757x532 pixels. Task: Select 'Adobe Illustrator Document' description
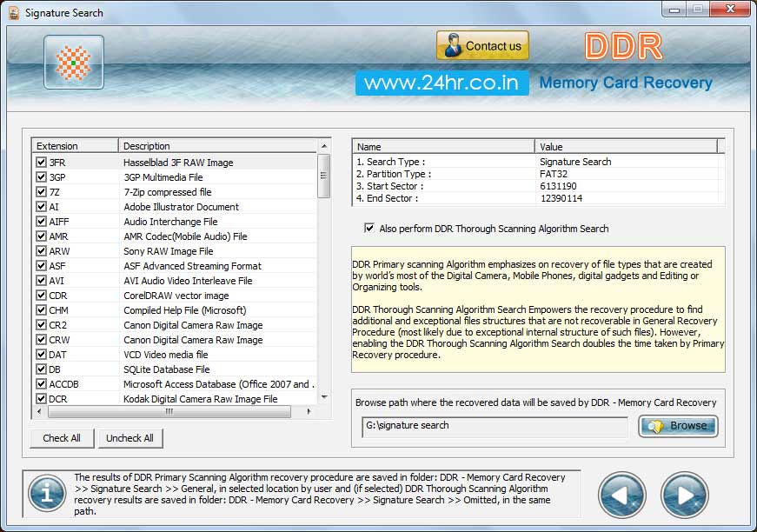[x=181, y=207]
